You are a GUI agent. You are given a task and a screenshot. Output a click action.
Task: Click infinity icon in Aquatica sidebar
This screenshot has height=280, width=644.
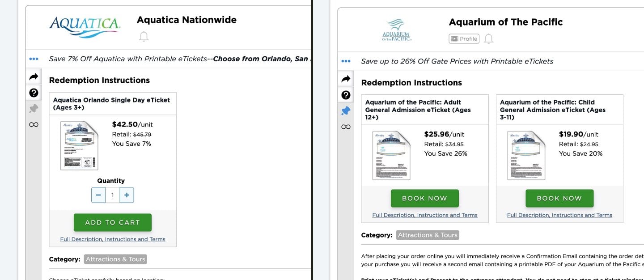[x=34, y=124]
